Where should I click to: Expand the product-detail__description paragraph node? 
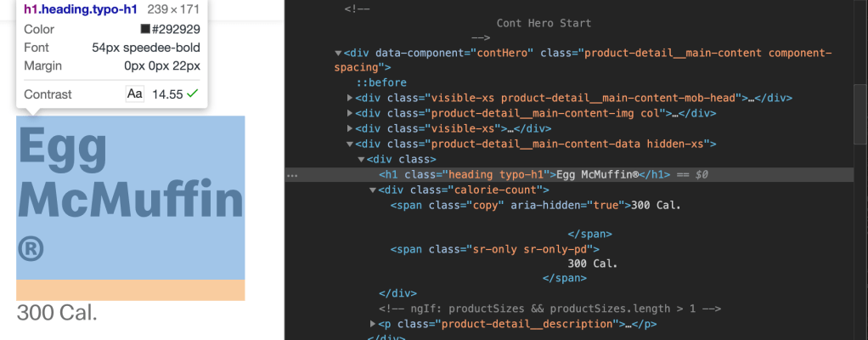pos(373,324)
